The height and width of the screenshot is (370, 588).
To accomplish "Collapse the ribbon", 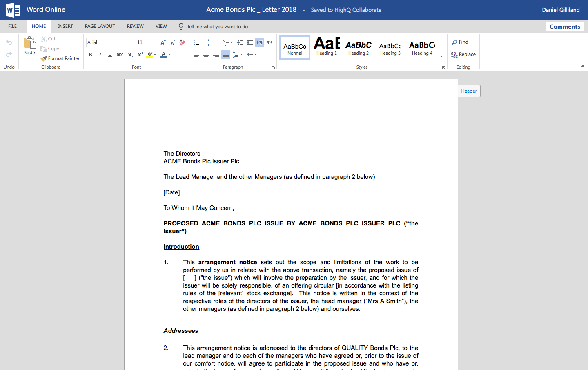I will click(583, 66).
